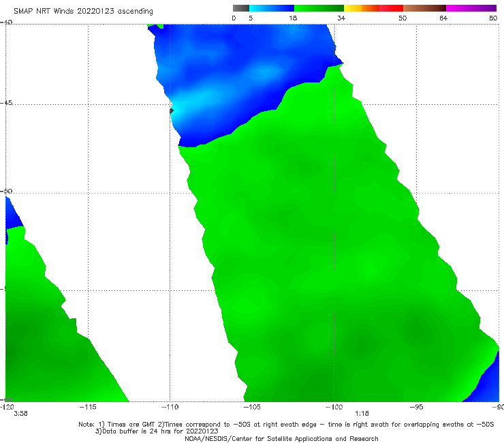Click the note line starting 'Note: 1) Times are GMT'
The image size is (504, 443).
tap(286, 425)
